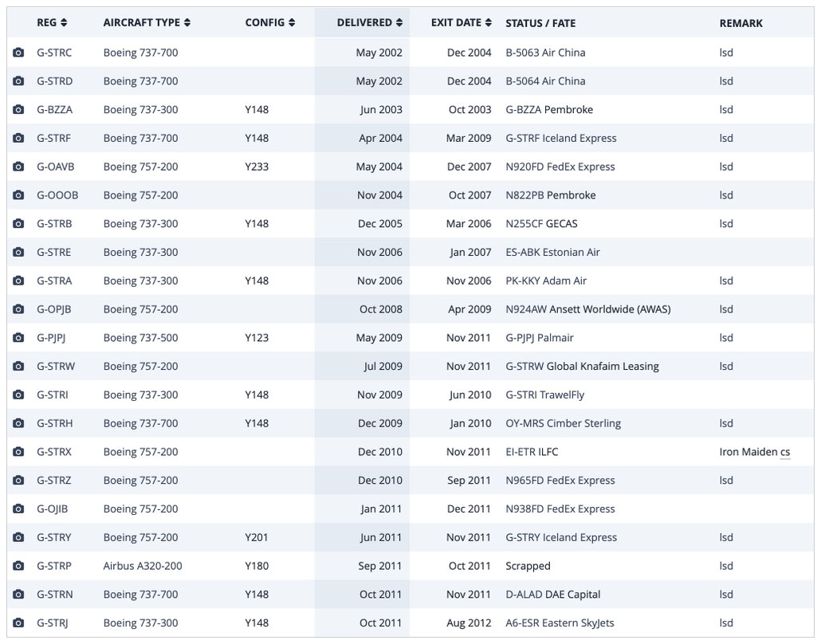821x644 pixels.
Task: Open G-OOOB registration entry
Action: point(57,195)
